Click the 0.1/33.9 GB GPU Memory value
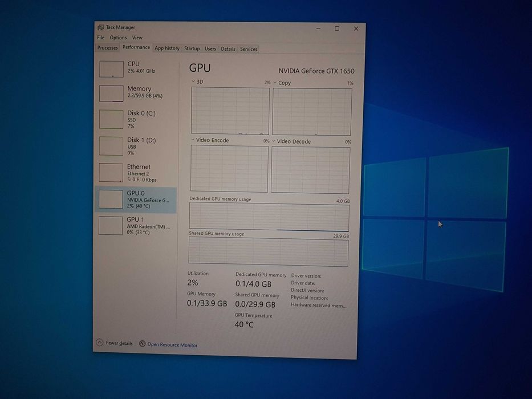Image resolution: width=532 pixels, height=399 pixels. [x=207, y=303]
